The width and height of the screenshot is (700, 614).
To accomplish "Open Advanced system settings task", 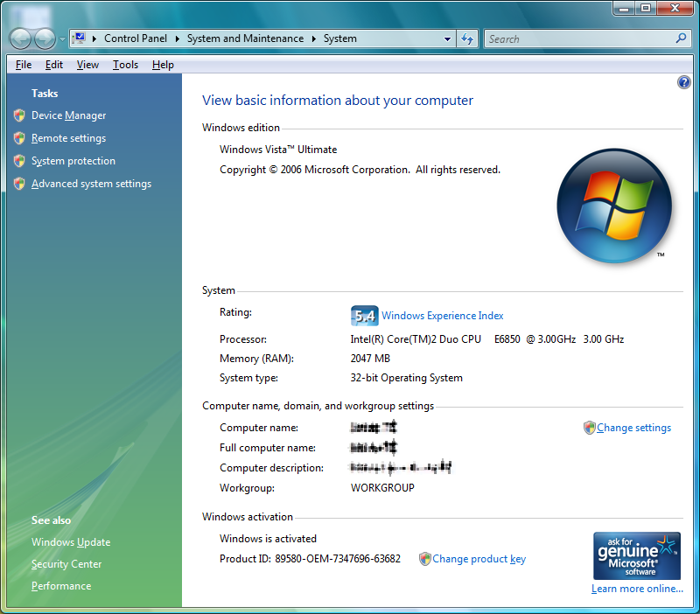I will (x=91, y=184).
